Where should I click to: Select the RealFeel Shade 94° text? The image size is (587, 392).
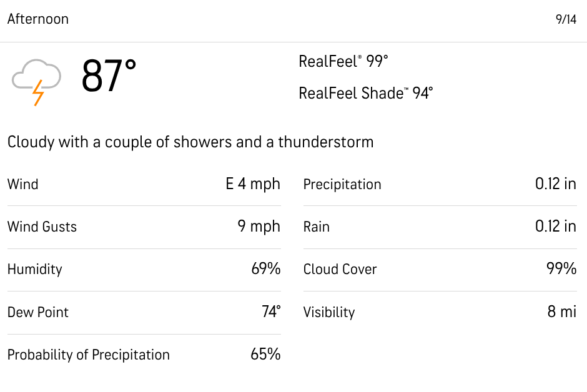point(366,93)
